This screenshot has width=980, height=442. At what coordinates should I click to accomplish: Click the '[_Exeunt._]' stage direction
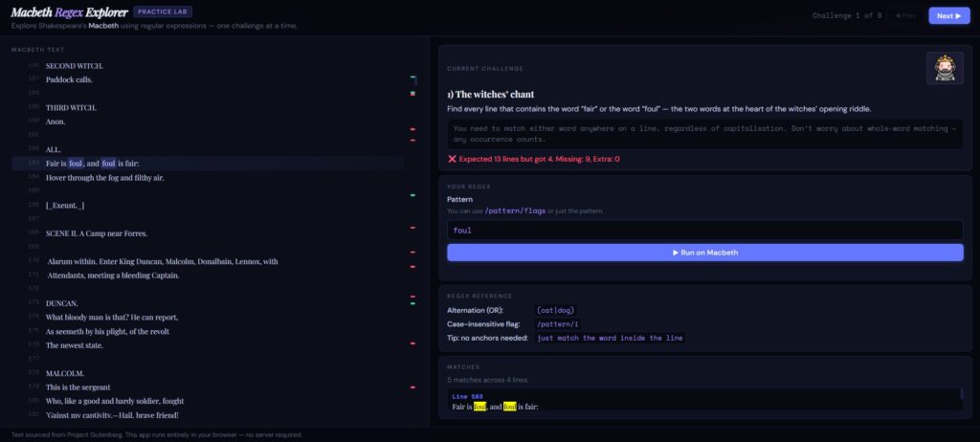coord(65,206)
